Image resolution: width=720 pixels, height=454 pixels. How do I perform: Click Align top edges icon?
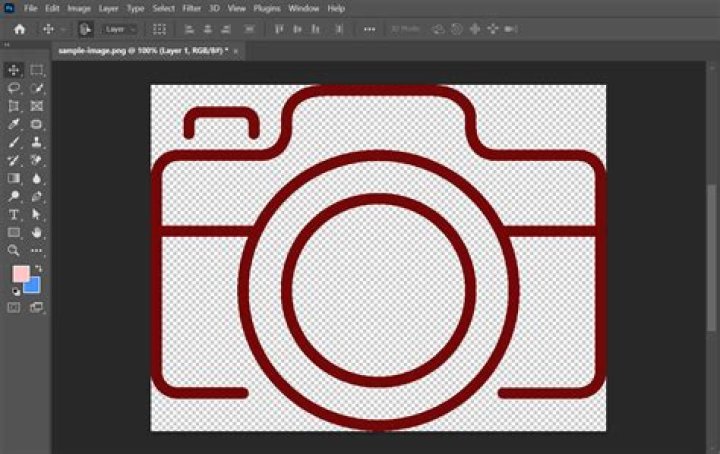[279, 29]
